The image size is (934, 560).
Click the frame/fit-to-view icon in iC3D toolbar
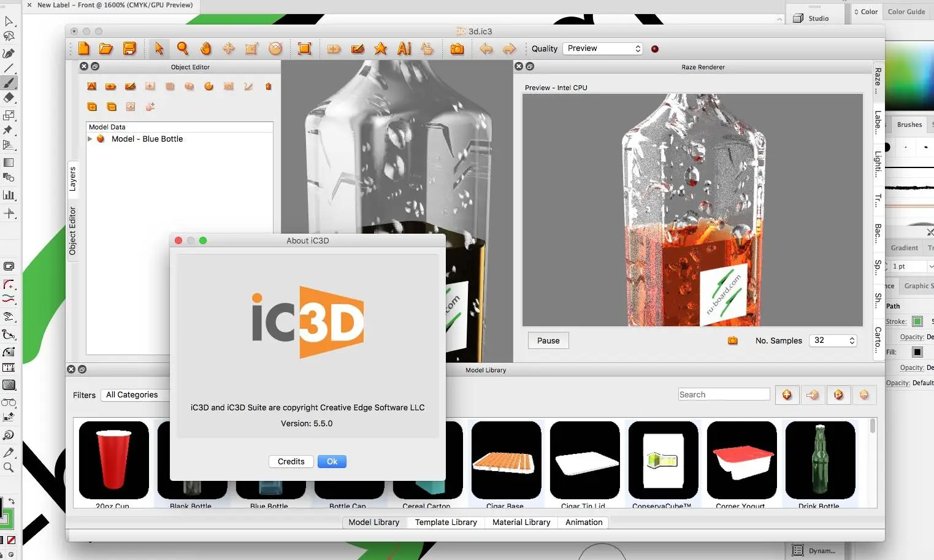tap(304, 48)
